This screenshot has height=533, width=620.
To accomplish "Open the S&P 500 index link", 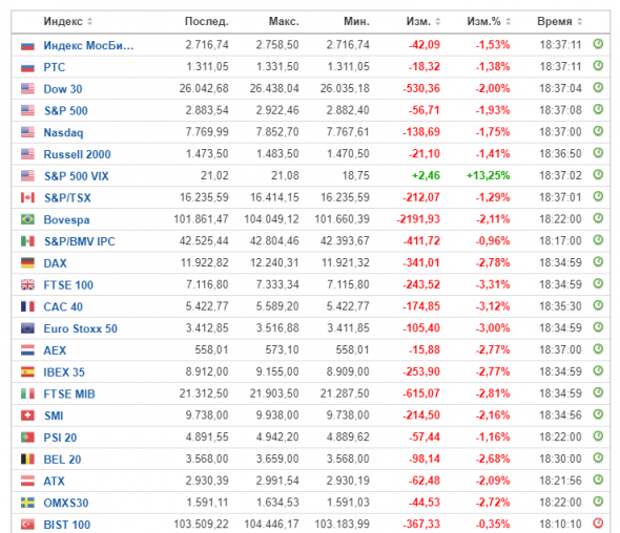I will click(66, 111).
